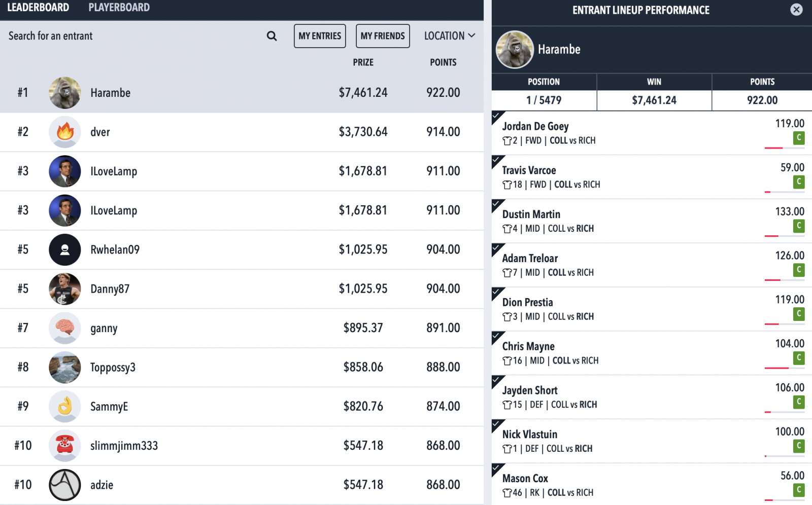Click ganny's brain avatar icon
Viewport: 812px width, 505px height.
(65, 328)
